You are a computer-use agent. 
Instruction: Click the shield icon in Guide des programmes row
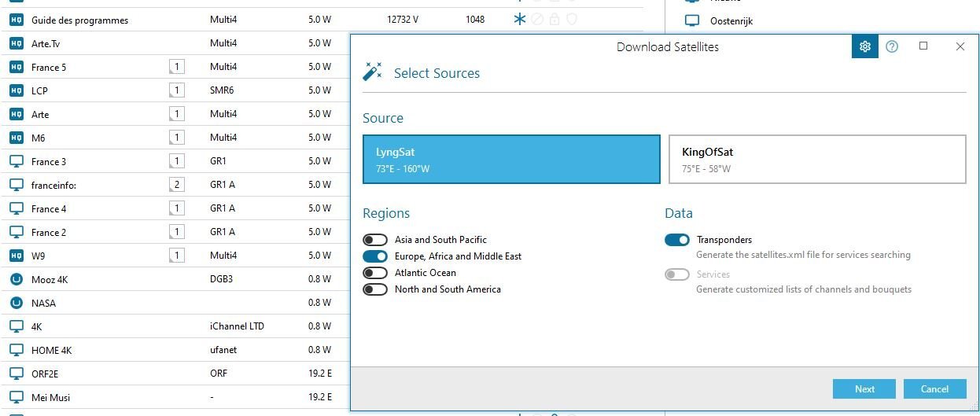[x=572, y=20]
